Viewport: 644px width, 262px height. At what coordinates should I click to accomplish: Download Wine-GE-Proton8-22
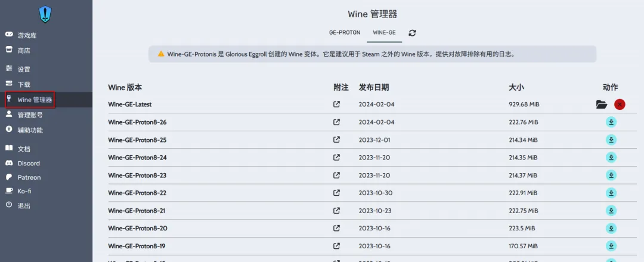611,193
